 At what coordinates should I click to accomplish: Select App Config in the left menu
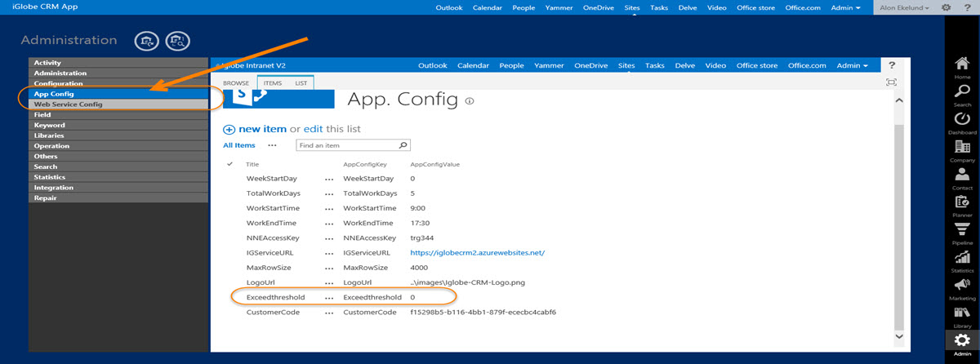click(x=118, y=94)
